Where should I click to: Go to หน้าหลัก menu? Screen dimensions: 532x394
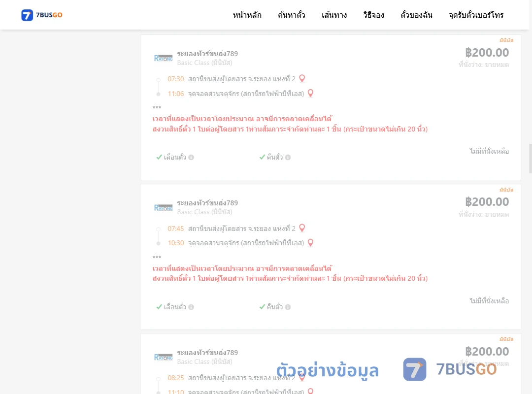pos(247,15)
